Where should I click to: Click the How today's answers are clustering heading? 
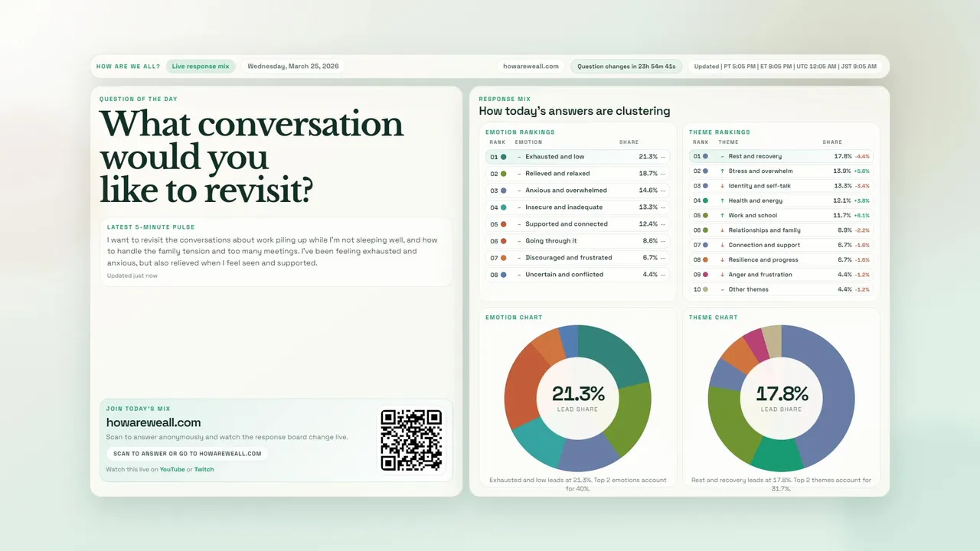coord(574,111)
